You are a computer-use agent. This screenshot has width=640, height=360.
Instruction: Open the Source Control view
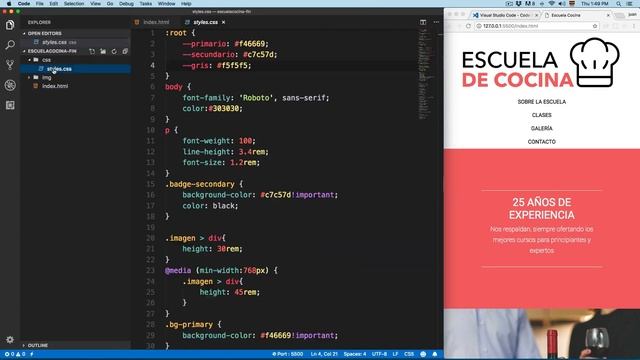point(10,65)
